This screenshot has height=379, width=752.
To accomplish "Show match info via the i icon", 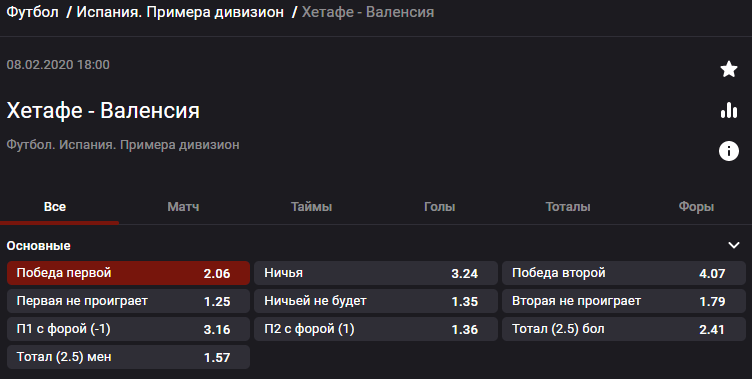I will (728, 151).
